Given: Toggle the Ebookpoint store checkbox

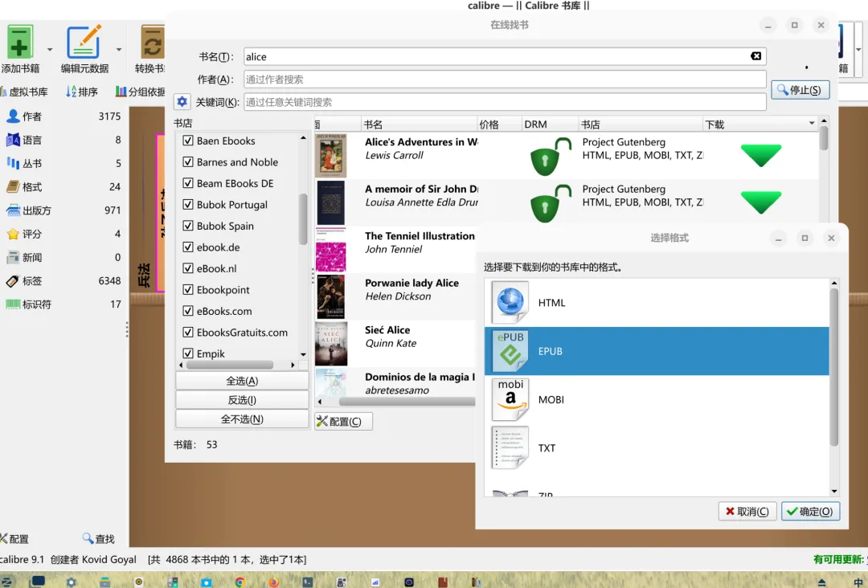Looking at the screenshot, I should coord(188,290).
